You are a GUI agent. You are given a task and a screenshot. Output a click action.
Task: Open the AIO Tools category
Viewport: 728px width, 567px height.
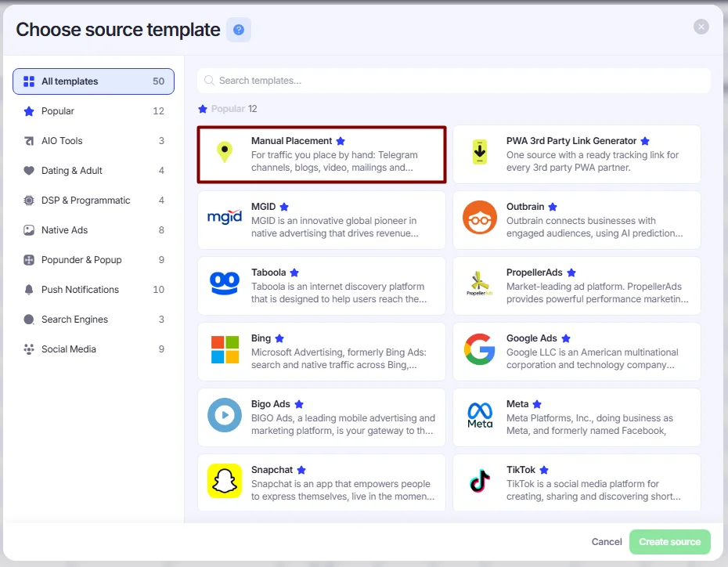(93, 141)
